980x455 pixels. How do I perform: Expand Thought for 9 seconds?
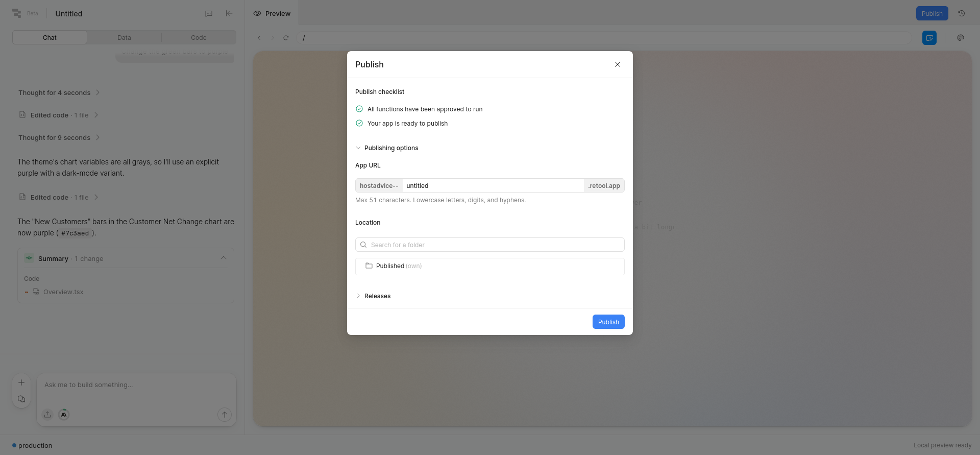click(x=59, y=138)
